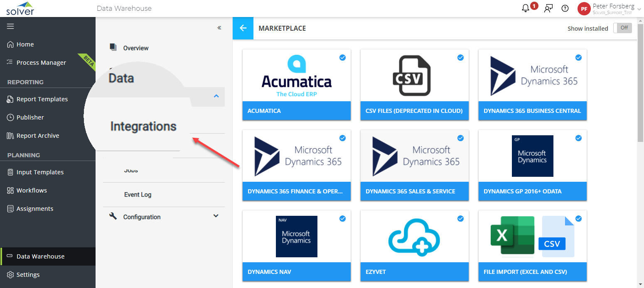This screenshot has width=644, height=288.
Task: Toggle the Show installed switch
Action: click(622, 28)
